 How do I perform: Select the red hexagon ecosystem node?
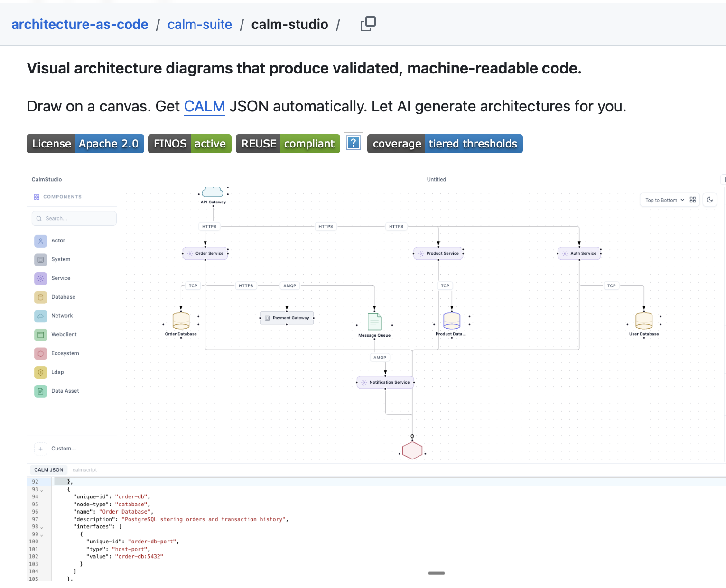412,450
